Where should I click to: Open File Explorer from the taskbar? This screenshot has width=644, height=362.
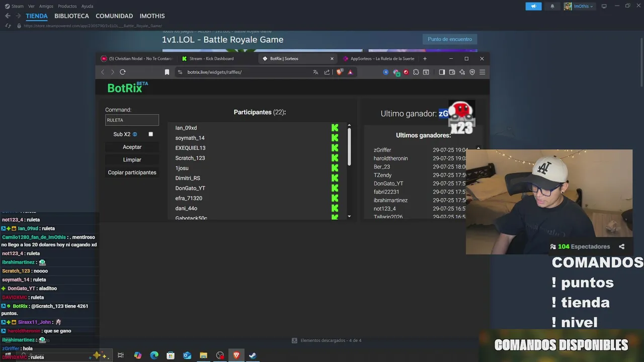(x=203, y=355)
